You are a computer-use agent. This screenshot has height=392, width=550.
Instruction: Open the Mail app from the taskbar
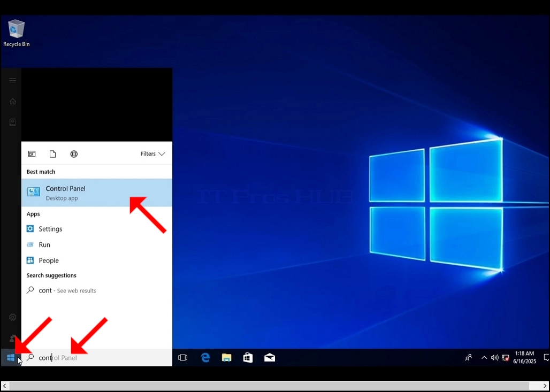[270, 358]
